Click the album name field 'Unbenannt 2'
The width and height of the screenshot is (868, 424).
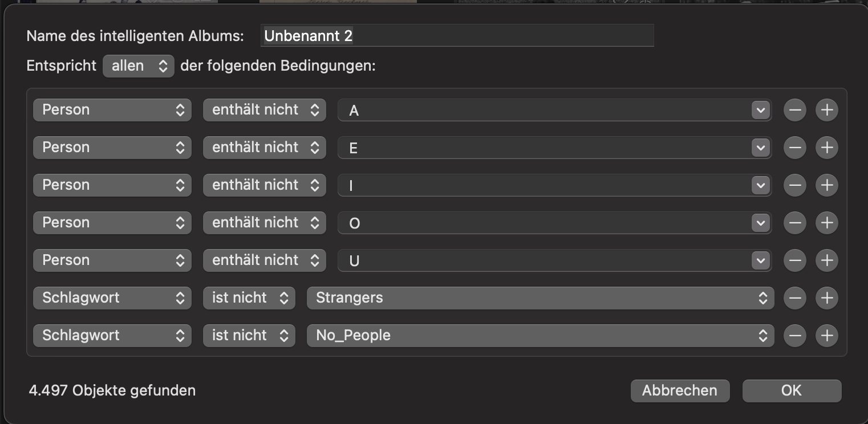click(x=457, y=36)
